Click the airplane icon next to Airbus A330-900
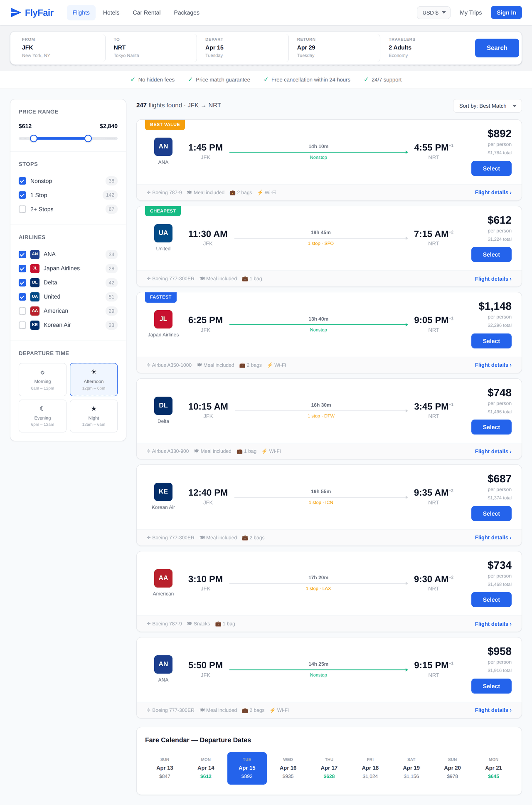 click(148, 451)
